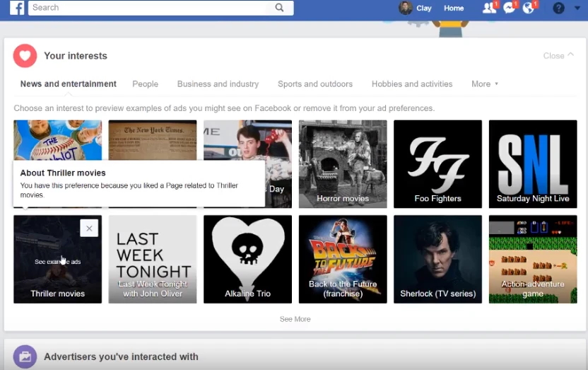Screen dimensions: 588x370
Task: Open the Facebook logo home icon
Action: [x=17, y=8]
